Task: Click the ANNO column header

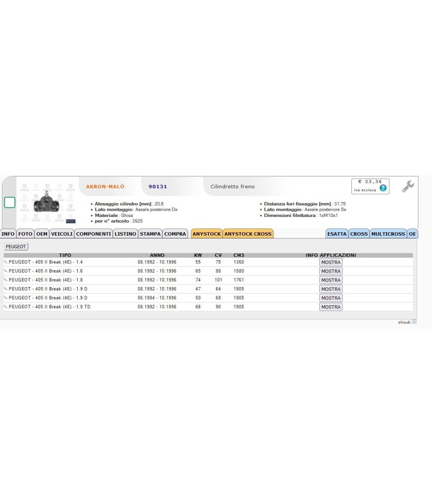Action: pos(157,255)
